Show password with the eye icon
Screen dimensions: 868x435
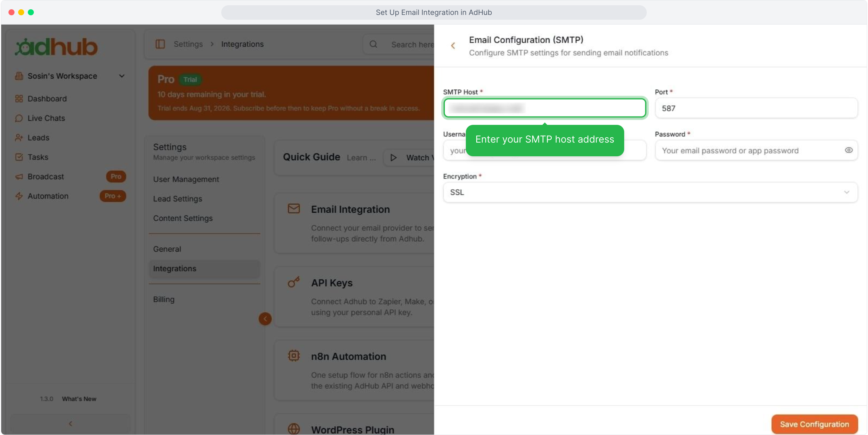849,150
